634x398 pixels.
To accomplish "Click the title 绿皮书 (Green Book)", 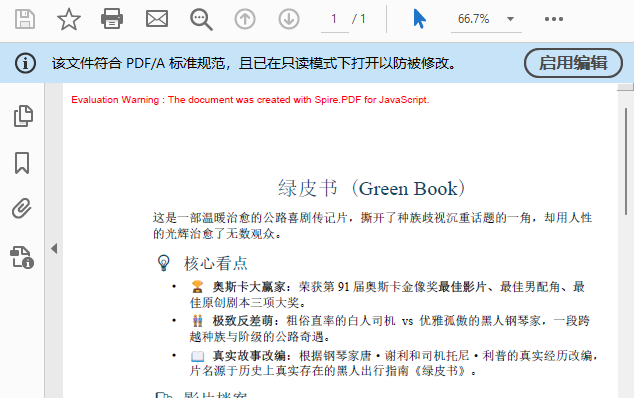I will tap(371, 188).
